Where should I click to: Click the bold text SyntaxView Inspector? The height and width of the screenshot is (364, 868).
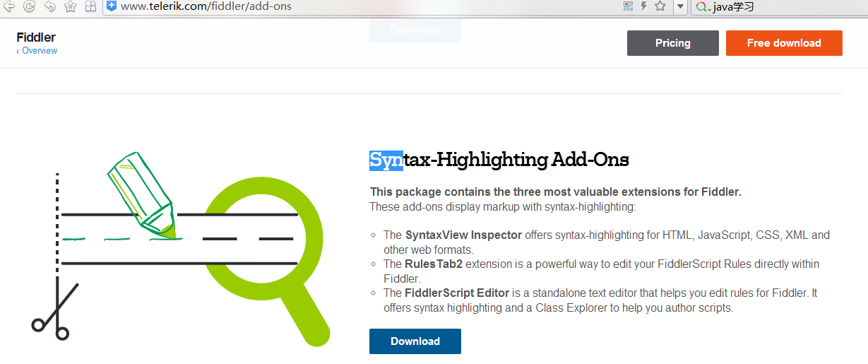(463, 235)
